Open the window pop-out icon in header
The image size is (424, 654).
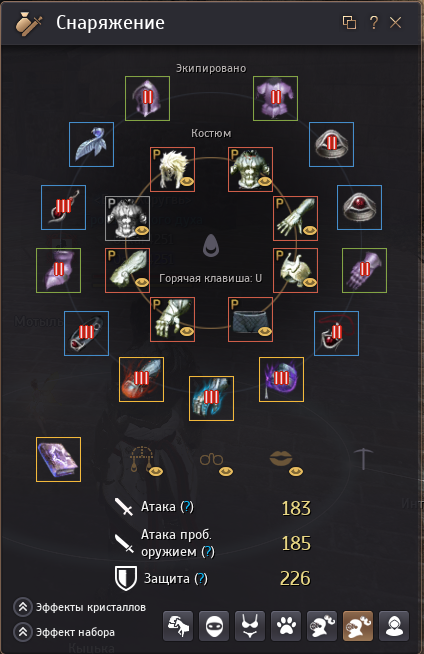(349, 22)
